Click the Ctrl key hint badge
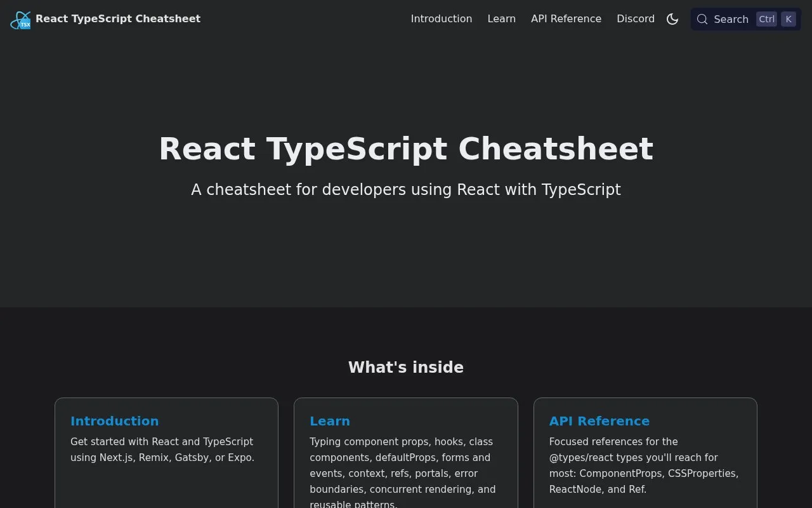 point(766,19)
